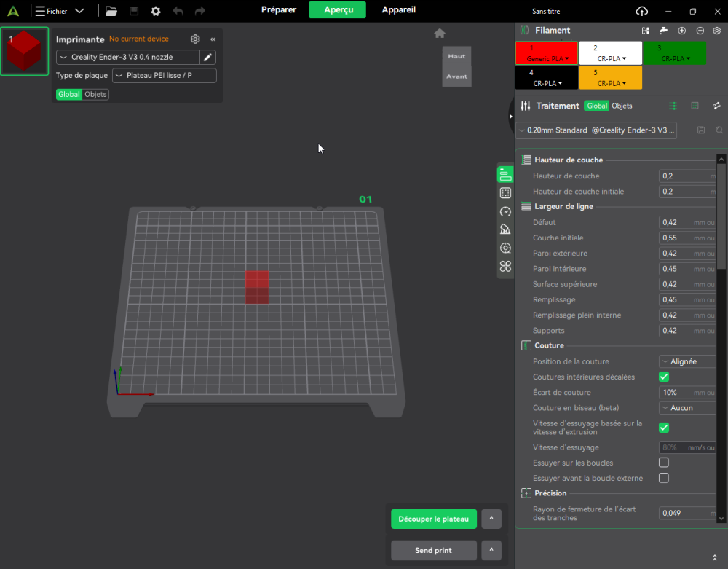This screenshot has width=728, height=569.
Task: Switch to the Aperçu tab
Action: click(339, 9)
